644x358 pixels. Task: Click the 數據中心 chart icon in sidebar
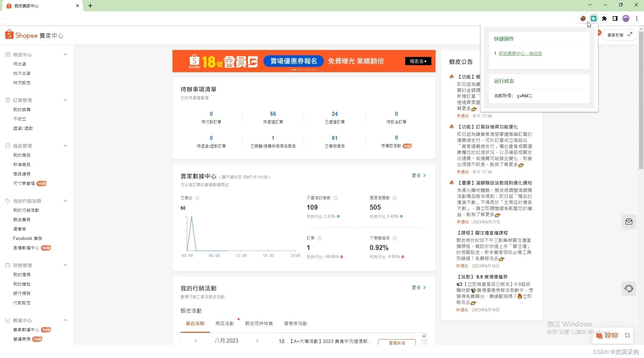tap(8, 320)
